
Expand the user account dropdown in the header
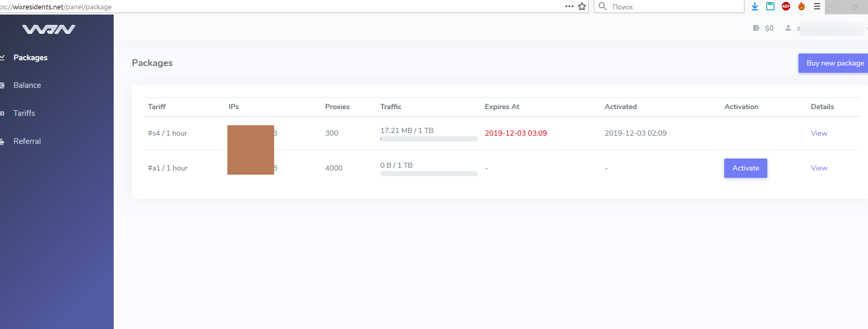point(866,28)
